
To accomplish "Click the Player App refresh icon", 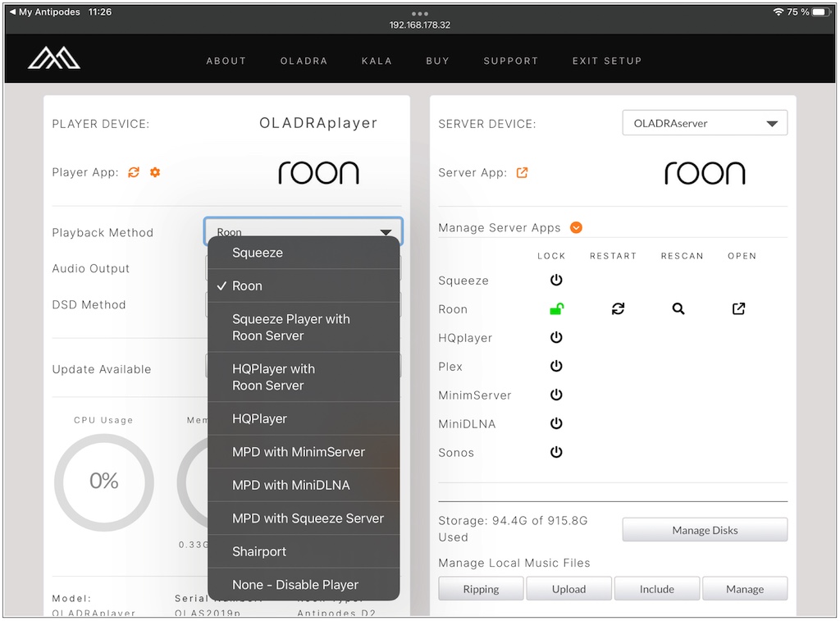I will point(134,172).
